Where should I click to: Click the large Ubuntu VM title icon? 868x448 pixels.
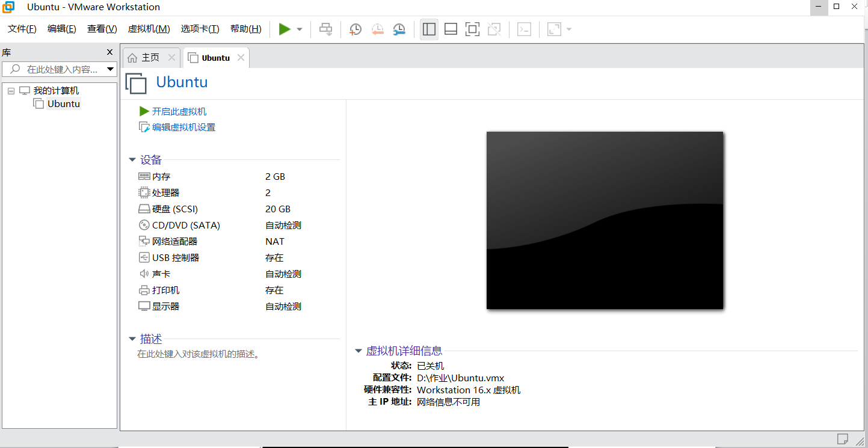pos(136,83)
